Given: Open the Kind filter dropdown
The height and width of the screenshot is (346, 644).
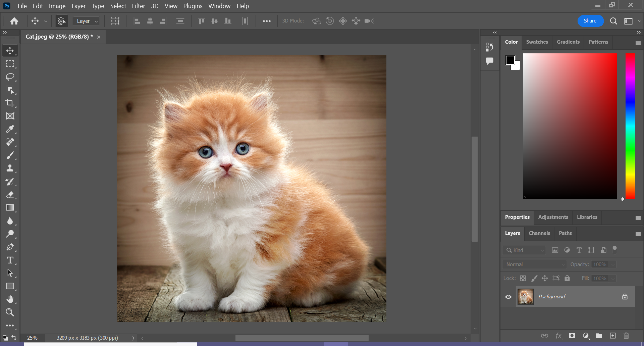Looking at the screenshot, I should [x=524, y=250].
